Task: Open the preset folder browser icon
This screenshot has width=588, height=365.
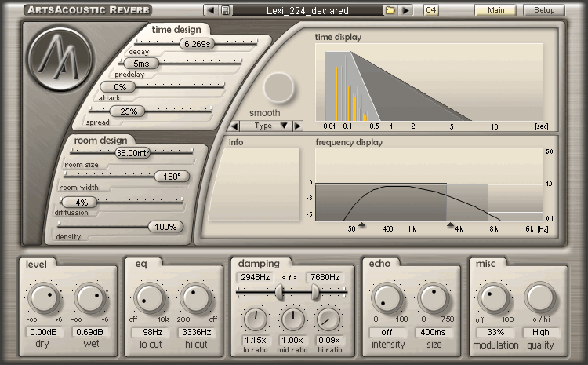Action: point(390,11)
